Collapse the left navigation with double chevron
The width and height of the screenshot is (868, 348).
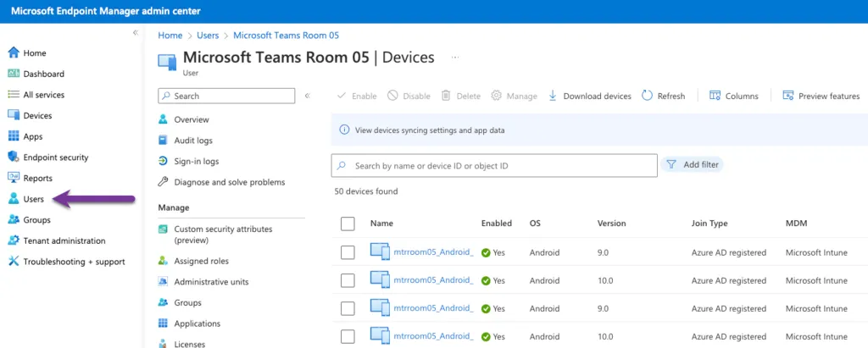click(135, 32)
